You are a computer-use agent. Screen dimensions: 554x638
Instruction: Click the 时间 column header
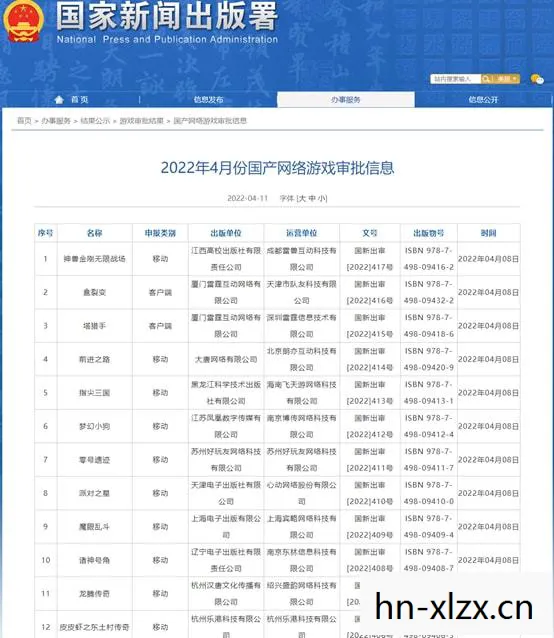click(x=489, y=233)
